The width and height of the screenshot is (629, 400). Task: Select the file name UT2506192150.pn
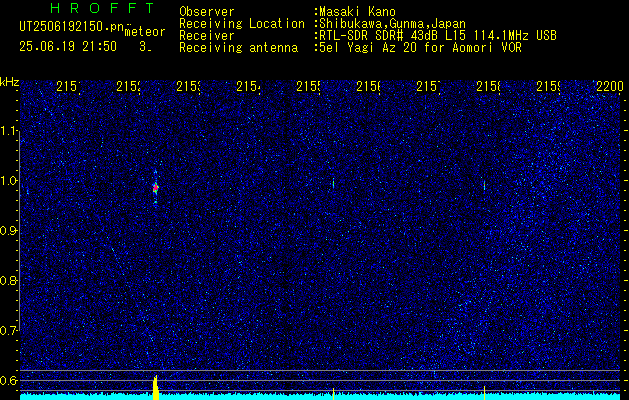point(71,27)
